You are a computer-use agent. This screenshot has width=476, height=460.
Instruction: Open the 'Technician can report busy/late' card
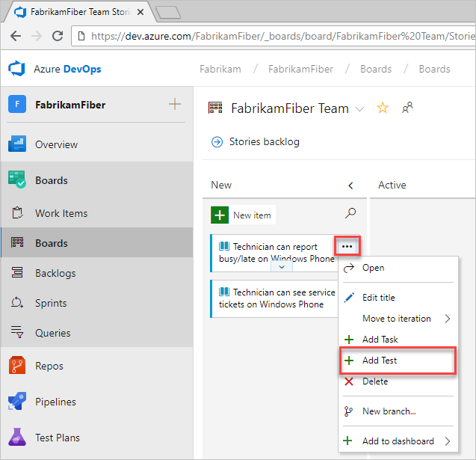click(275, 253)
